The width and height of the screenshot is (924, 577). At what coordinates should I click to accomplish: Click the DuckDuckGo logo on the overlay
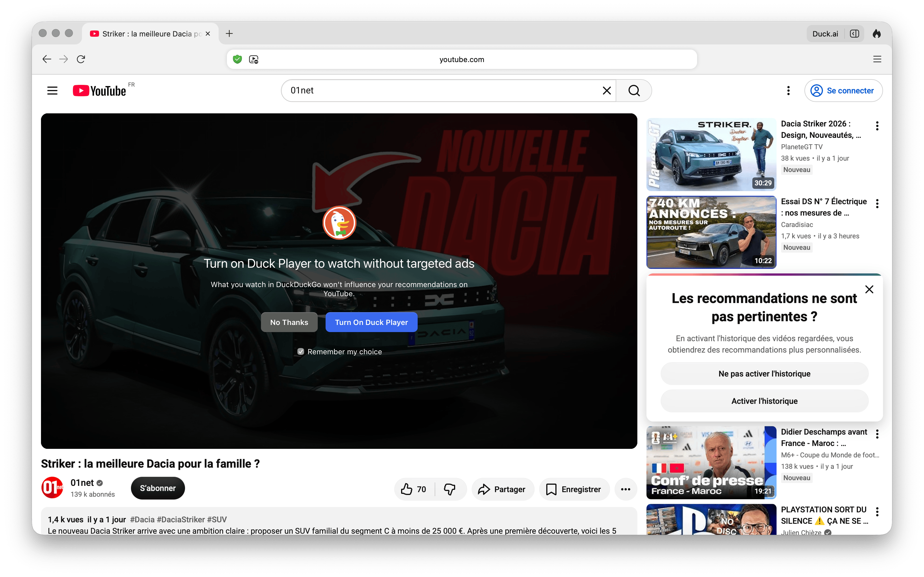(339, 223)
